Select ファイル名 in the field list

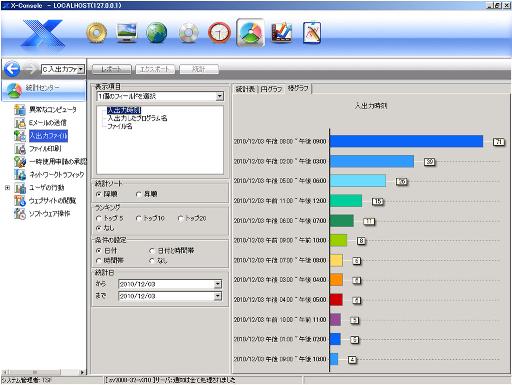pyautogui.click(x=120, y=126)
